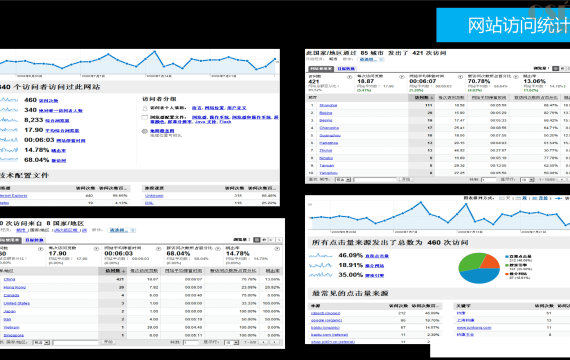The width and height of the screenshot is (570, 360).
Task: Open the 地图覆盖图 map overlay link
Action: point(162,131)
